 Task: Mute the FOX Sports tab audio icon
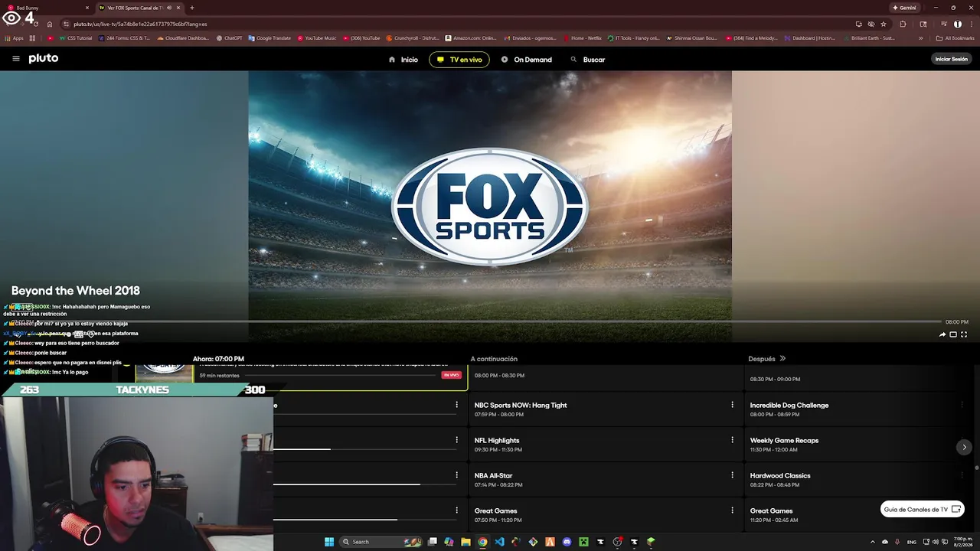(168, 8)
